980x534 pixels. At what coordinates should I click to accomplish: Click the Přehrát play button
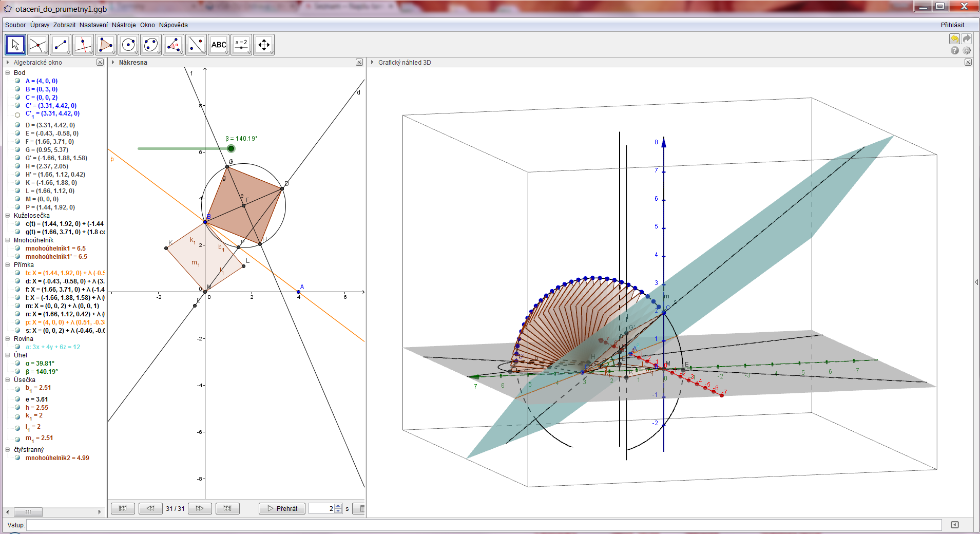click(x=282, y=508)
